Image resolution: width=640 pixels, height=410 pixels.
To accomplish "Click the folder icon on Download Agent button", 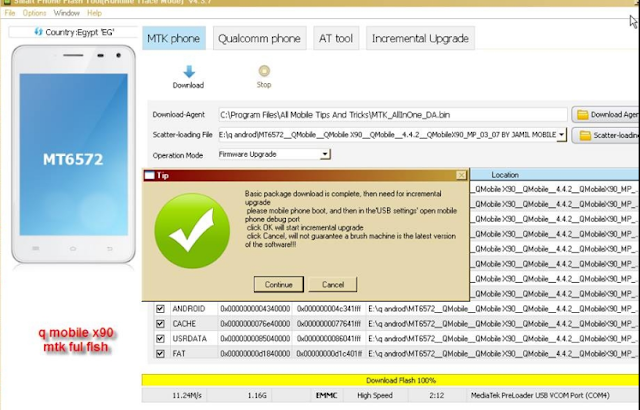I will (x=583, y=115).
